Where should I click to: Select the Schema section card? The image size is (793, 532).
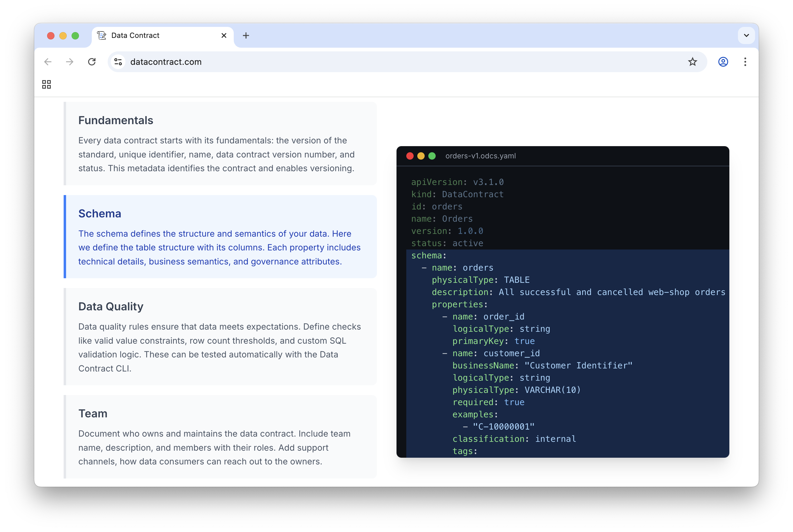220,236
